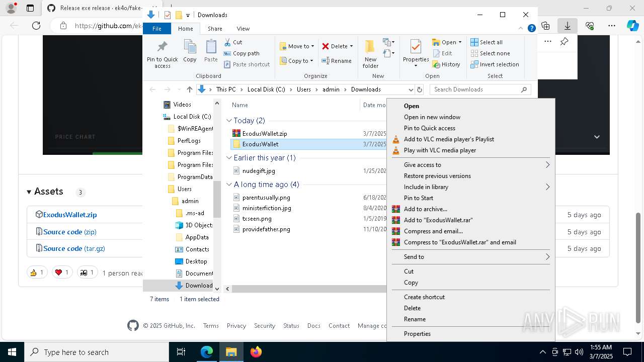Open the Copy to dropdown
Image resolution: width=644 pixels, height=362 pixels.
pyautogui.click(x=296, y=61)
